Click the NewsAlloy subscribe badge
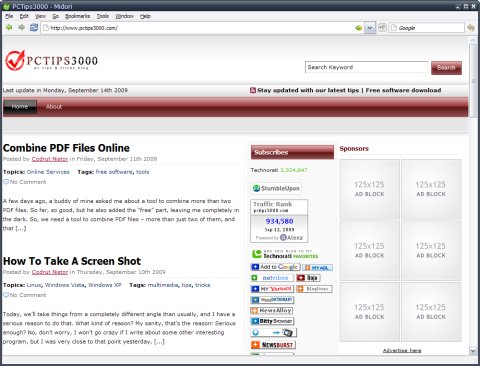This screenshot has height=366, width=480. pos(272,311)
